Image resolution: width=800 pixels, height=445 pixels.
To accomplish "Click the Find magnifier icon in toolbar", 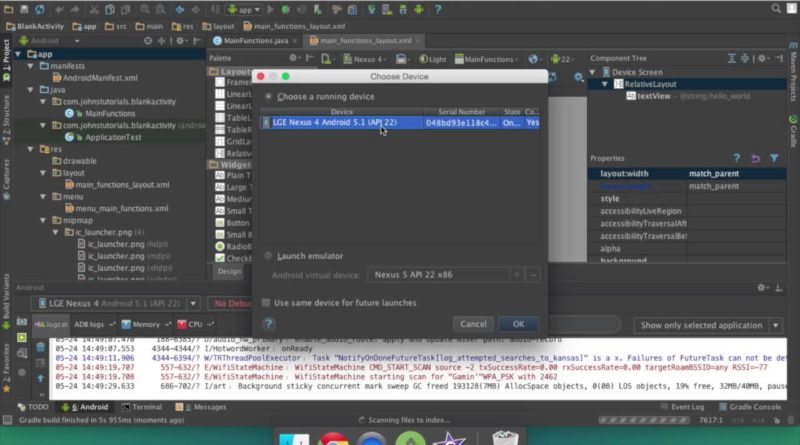I will click(145, 9).
